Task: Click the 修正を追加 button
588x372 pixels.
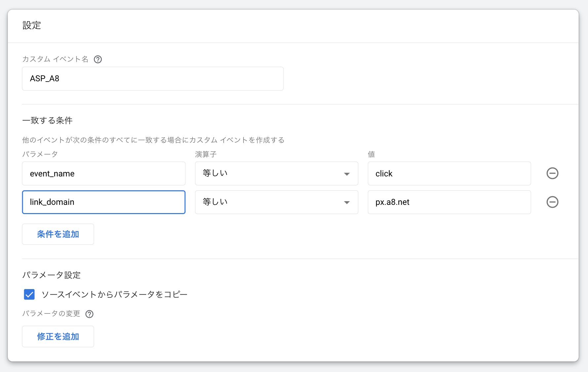Action: [x=58, y=336]
